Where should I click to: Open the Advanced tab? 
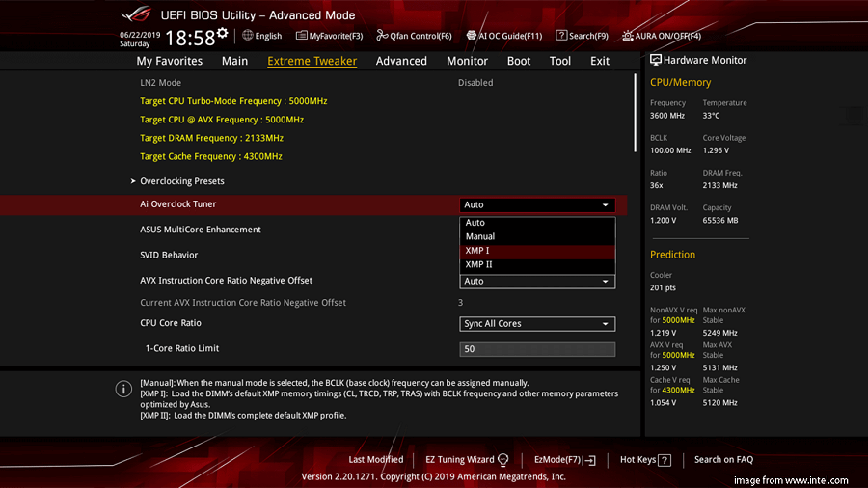coord(401,61)
